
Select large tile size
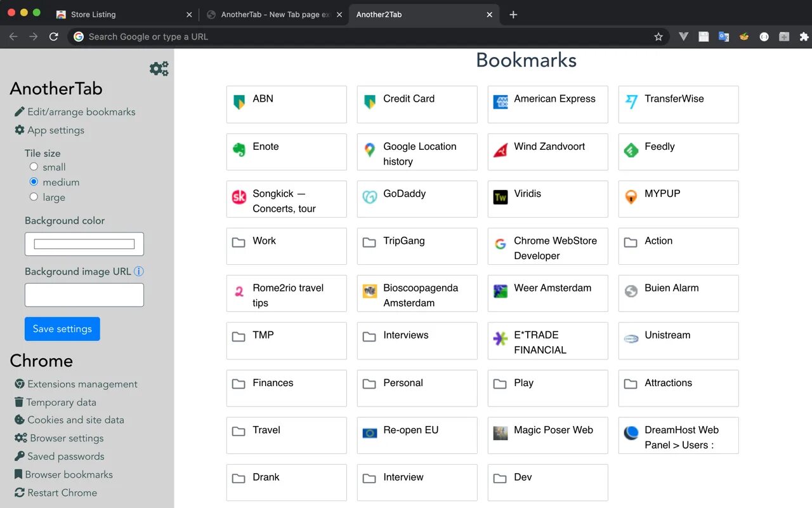coord(34,197)
